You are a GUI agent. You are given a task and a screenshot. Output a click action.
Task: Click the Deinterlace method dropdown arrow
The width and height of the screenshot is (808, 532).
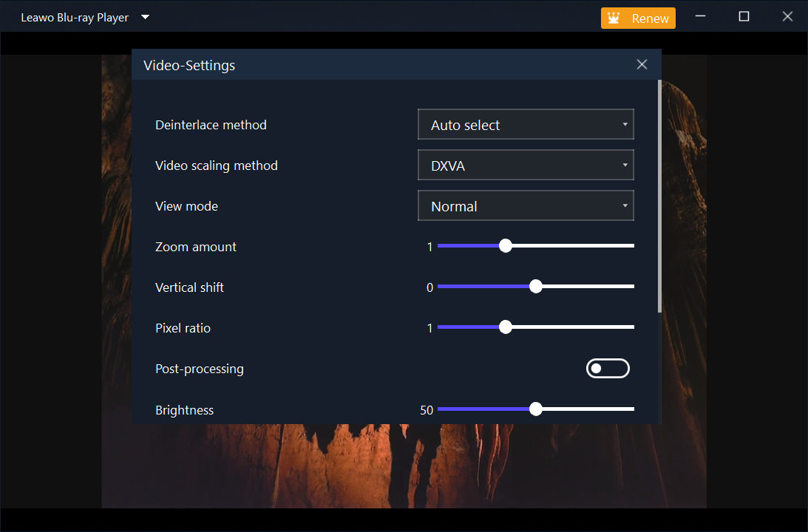click(x=625, y=124)
